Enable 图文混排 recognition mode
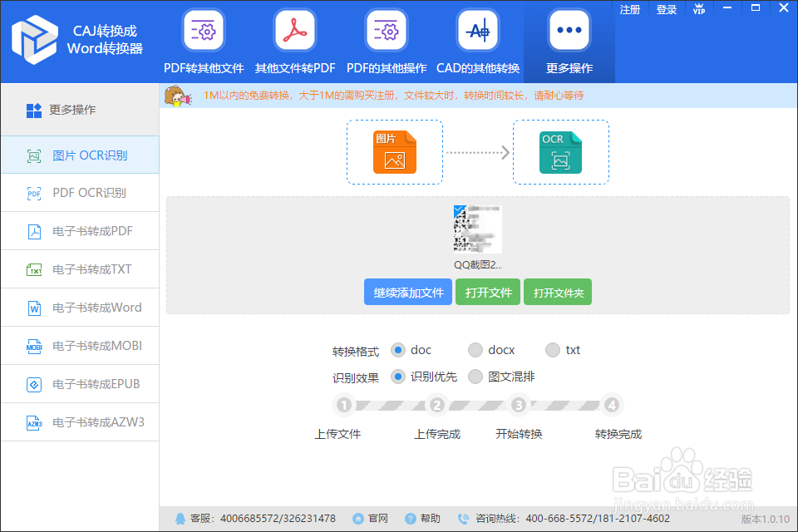Viewport: 798px width, 532px height. [475, 377]
